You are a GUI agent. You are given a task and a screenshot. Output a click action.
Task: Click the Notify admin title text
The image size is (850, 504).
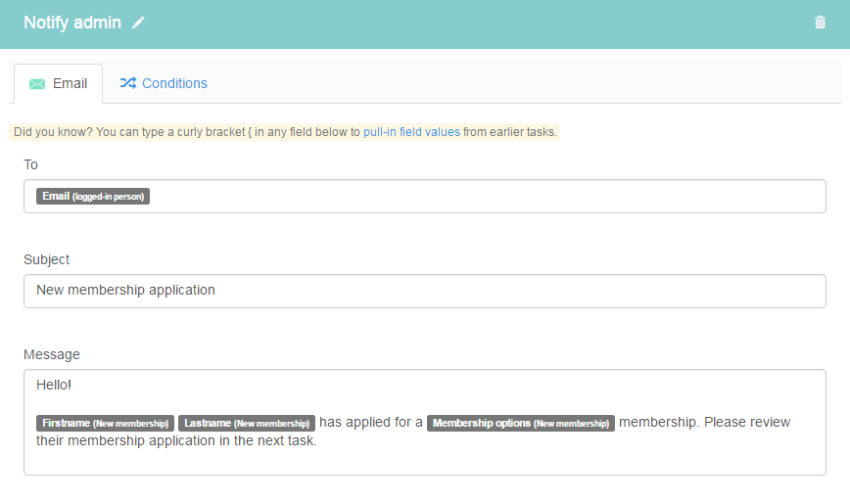(72, 23)
